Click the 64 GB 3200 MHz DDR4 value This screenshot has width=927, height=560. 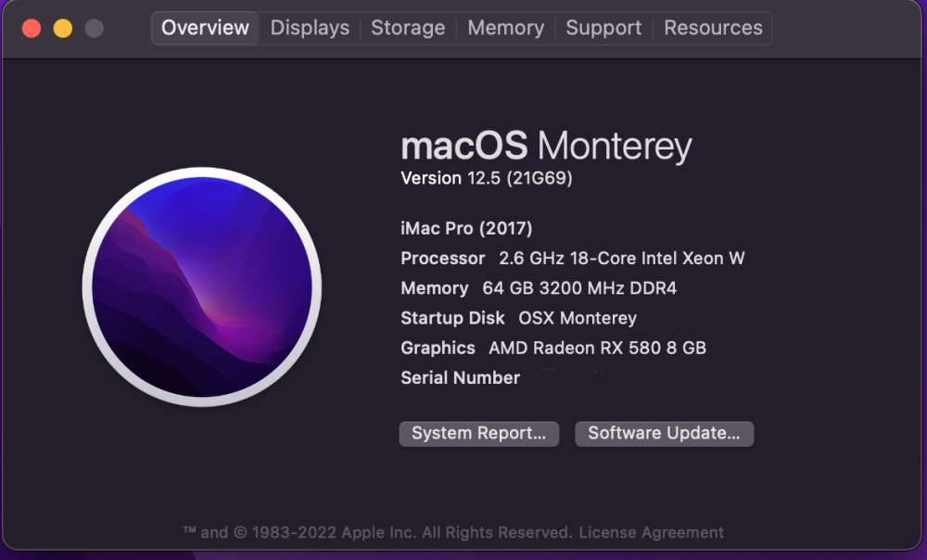click(x=579, y=288)
